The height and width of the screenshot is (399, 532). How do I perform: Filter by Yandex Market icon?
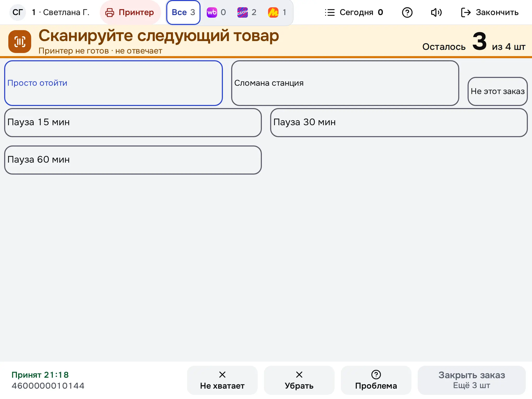(273, 12)
